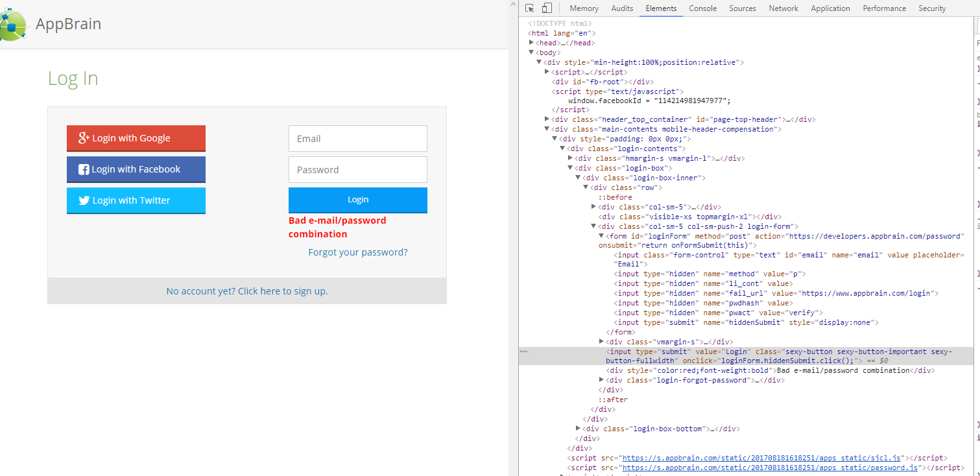Select the hiddenSubmit input line
980x476 pixels.
click(747, 322)
